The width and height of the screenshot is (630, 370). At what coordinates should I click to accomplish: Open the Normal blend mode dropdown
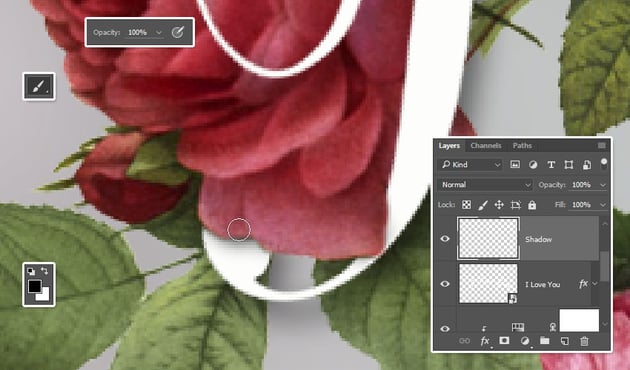[485, 185]
